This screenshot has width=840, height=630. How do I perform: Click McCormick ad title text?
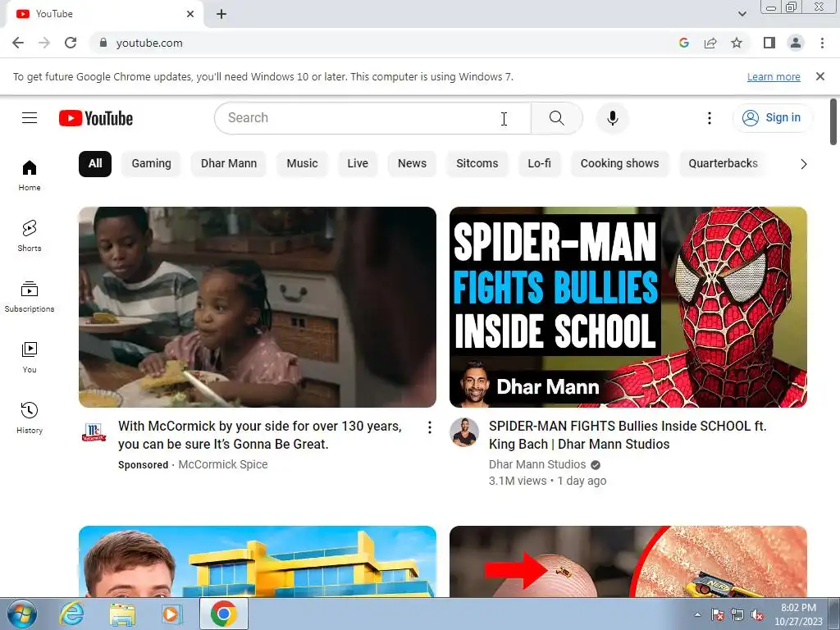pyautogui.click(x=260, y=435)
